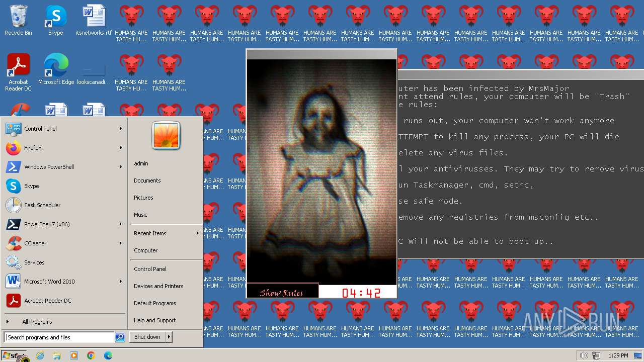Open the Skype desktop shortcut
The height and width of the screenshot is (362, 644).
(55, 20)
